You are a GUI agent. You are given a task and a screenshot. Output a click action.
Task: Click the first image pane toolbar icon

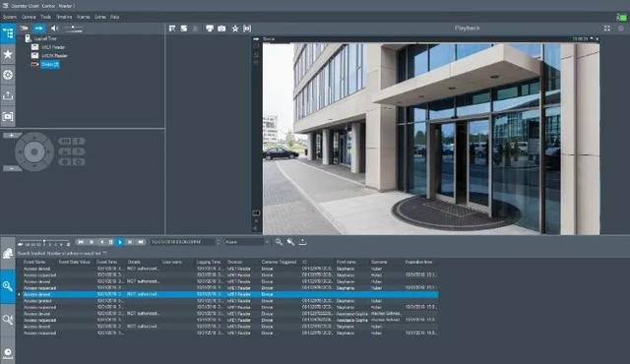click(172, 29)
